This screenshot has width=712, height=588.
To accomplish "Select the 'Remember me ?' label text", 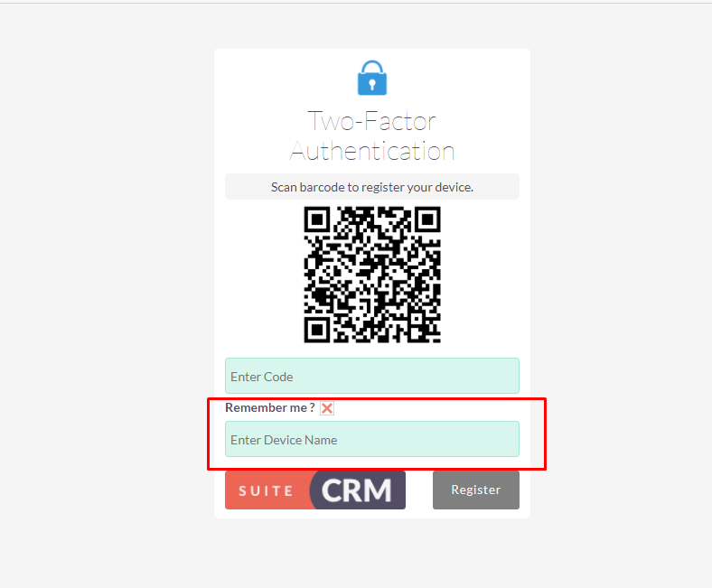I will click(270, 407).
